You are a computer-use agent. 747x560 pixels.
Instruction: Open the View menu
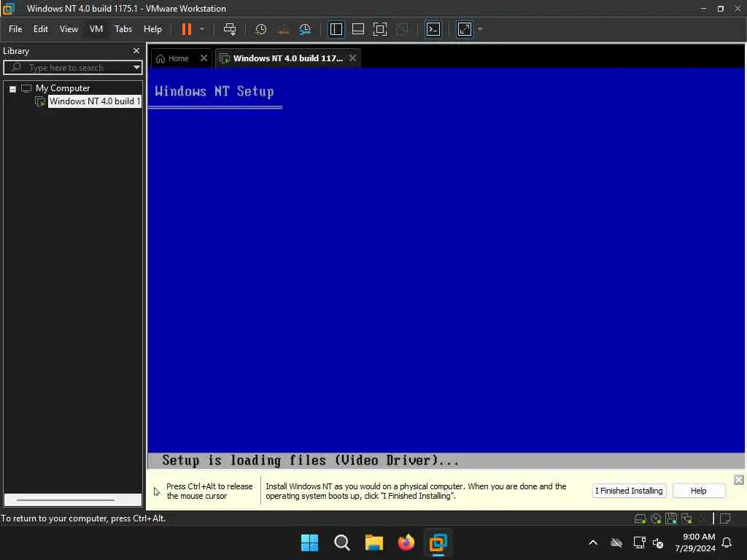tap(69, 29)
